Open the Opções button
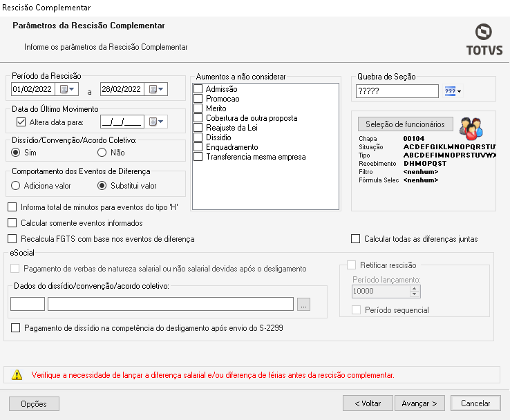The height and width of the screenshot is (420, 510). click(34, 403)
